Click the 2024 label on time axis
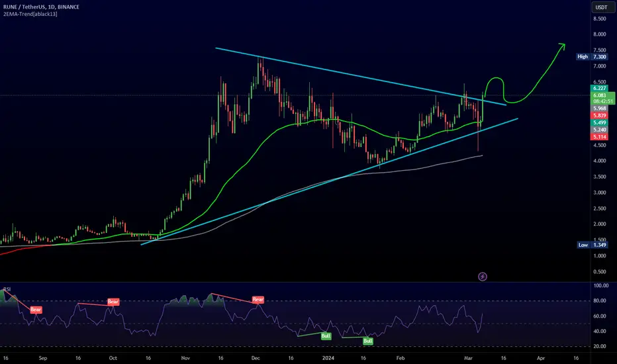 [328, 358]
